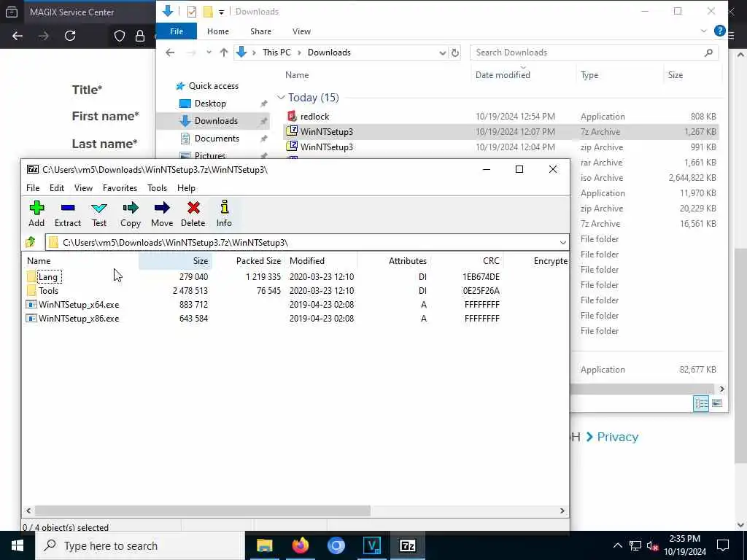Expand the Explorer ribbon chevron
Viewport: 747px width, 560px height.
[704, 31]
